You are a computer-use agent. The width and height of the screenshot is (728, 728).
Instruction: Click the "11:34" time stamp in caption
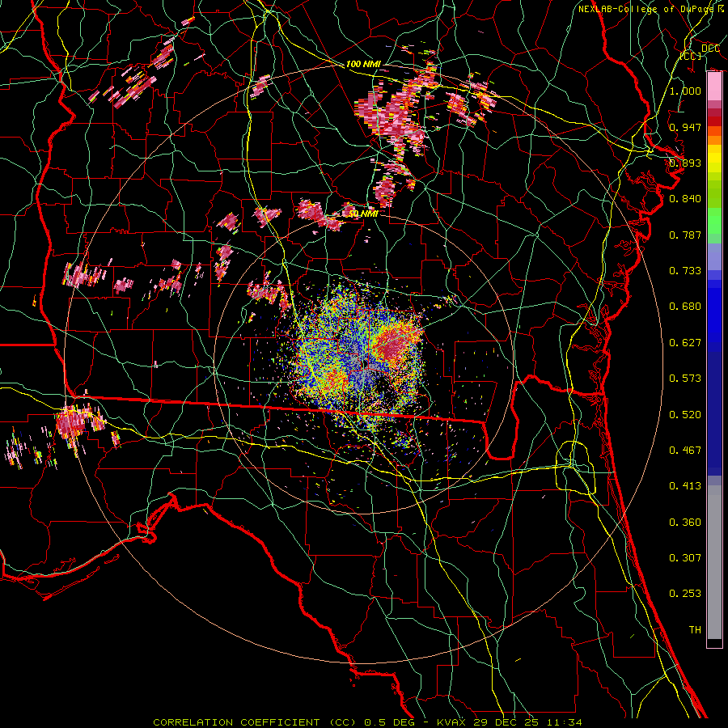click(564, 722)
